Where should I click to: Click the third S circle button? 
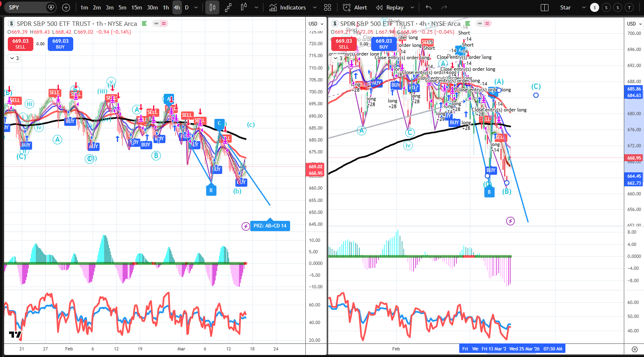[618, 7]
